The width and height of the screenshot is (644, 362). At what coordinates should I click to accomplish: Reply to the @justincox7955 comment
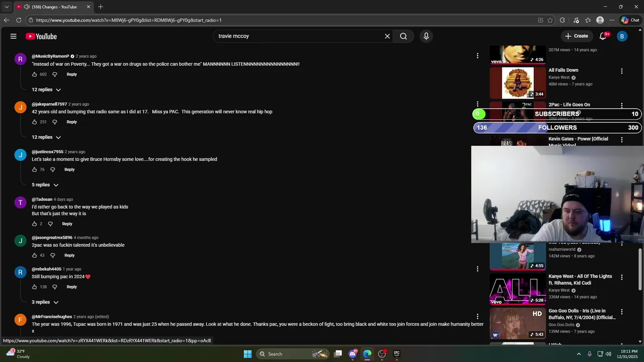pyautogui.click(x=69, y=169)
